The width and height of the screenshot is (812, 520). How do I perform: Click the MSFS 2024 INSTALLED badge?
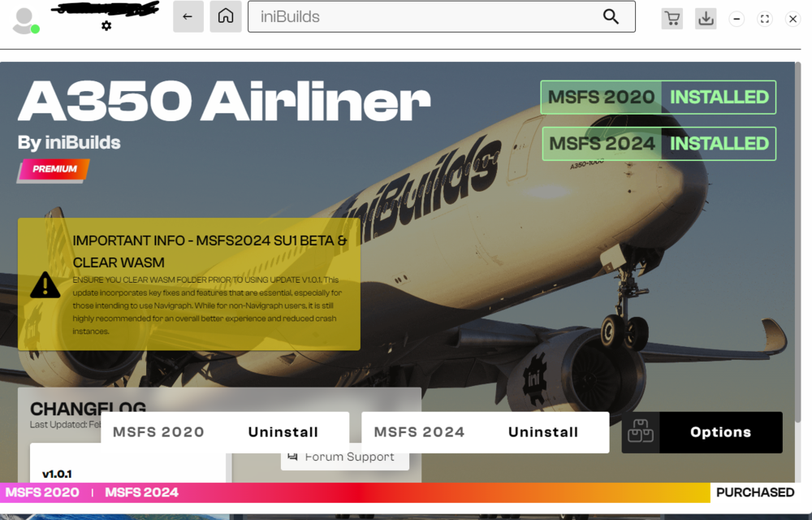[658, 144]
